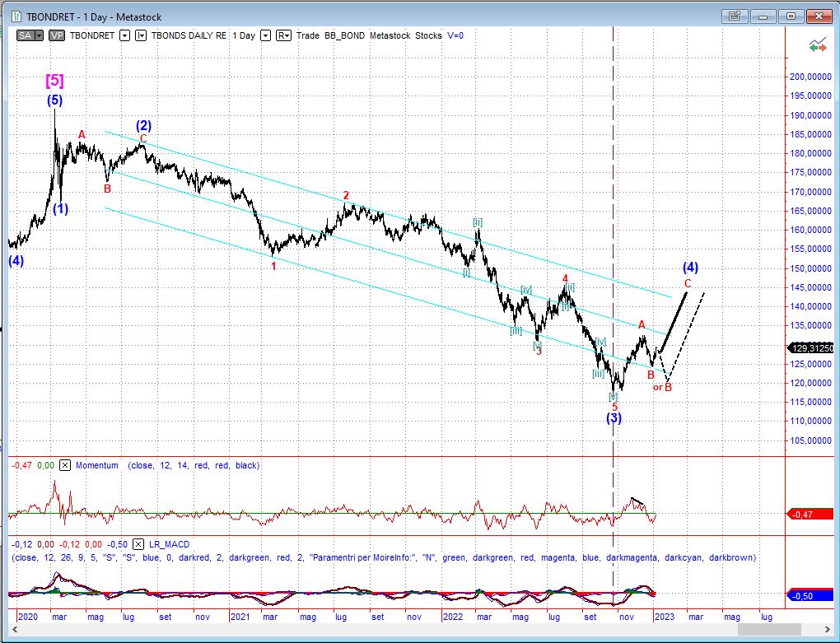Click the V=0 volume readout
840x643 pixels.
coord(455,35)
